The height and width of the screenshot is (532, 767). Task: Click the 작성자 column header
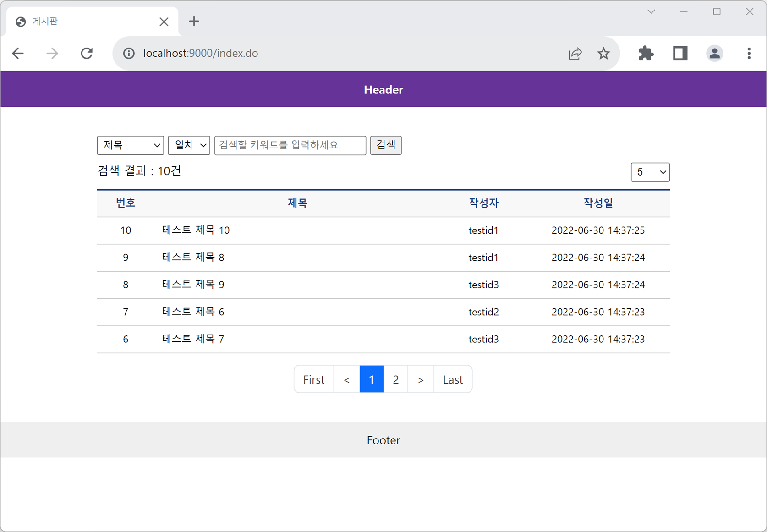[x=483, y=203]
